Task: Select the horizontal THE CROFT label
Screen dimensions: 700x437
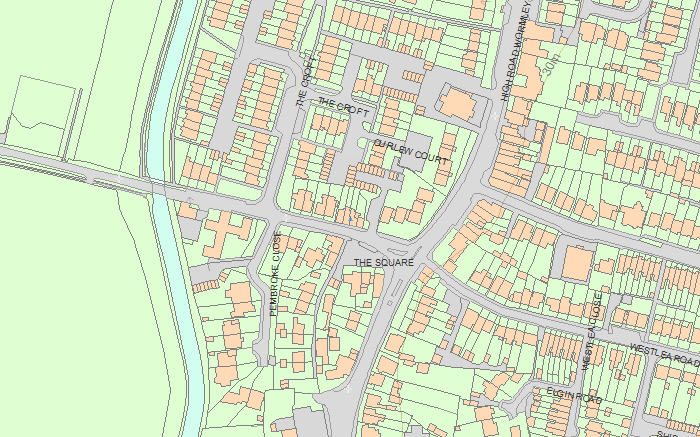Action: tap(343, 107)
